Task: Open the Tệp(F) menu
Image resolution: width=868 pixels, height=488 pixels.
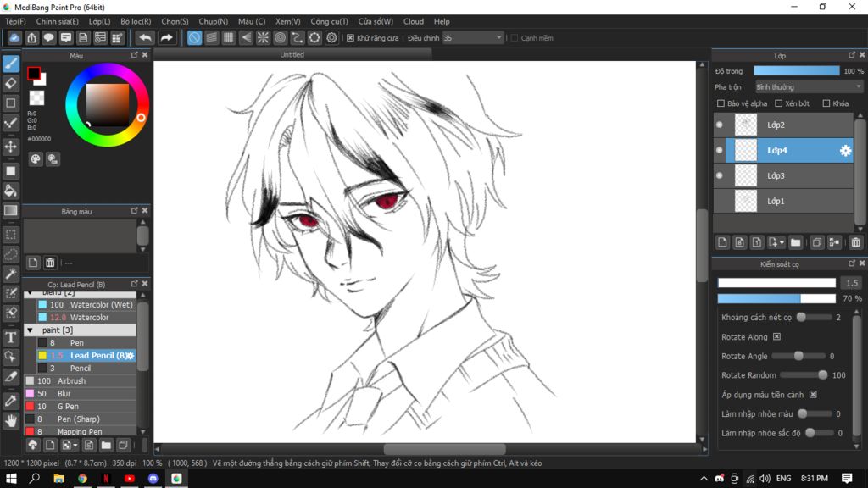Action: pyautogui.click(x=15, y=21)
